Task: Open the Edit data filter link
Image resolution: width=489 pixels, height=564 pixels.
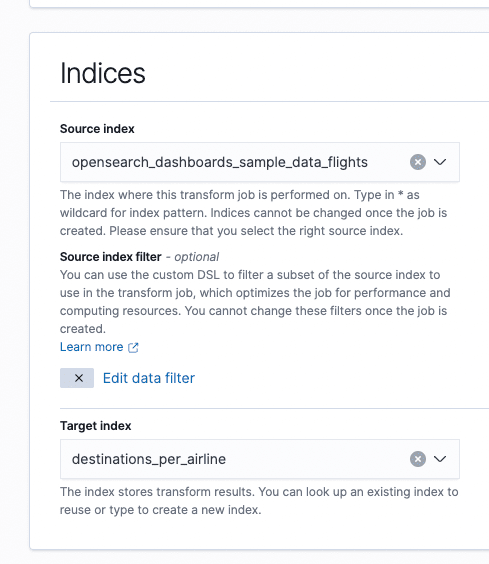Action: click(x=149, y=378)
